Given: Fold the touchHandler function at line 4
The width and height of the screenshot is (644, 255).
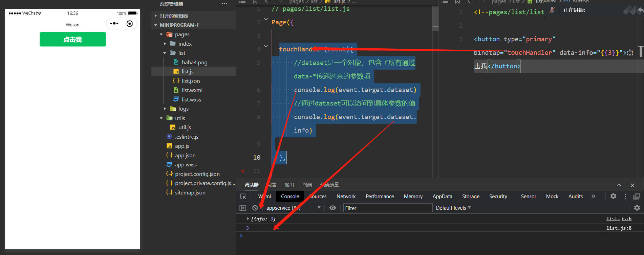Looking at the screenshot, I should (266, 46).
